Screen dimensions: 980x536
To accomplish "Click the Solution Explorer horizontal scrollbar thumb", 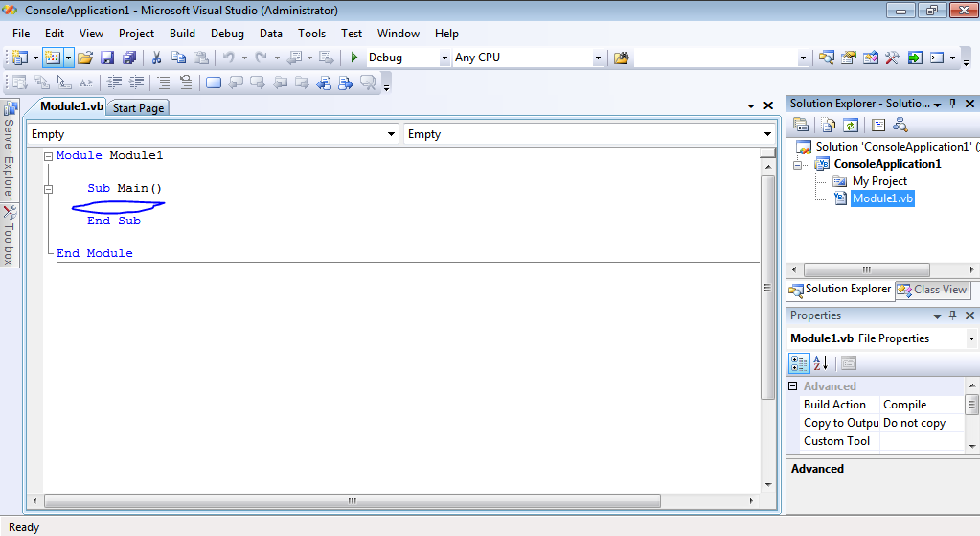I will point(866,269).
